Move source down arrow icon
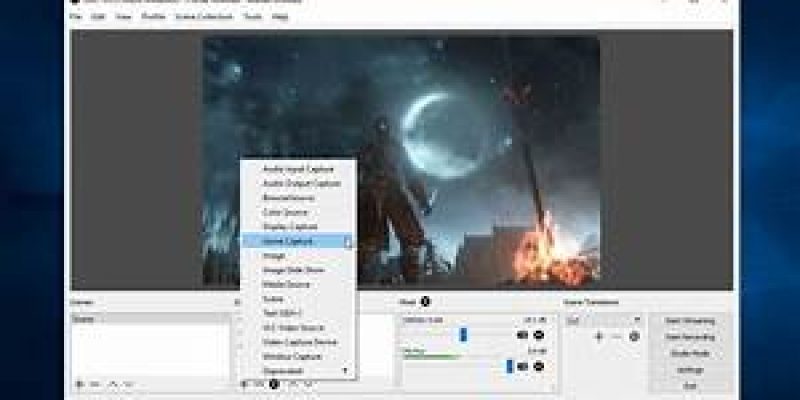This screenshot has height=400, width=800. click(x=309, y=384)
